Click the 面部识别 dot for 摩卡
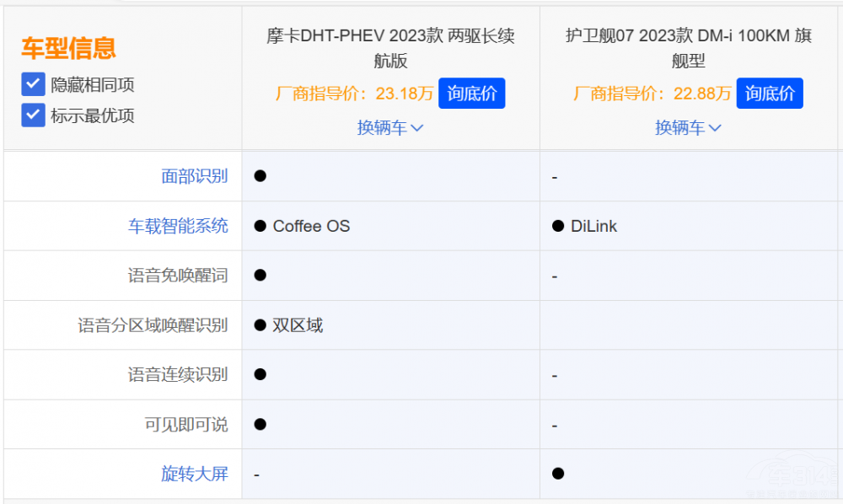This screenshot has width=843, height=504. [260, 176]
